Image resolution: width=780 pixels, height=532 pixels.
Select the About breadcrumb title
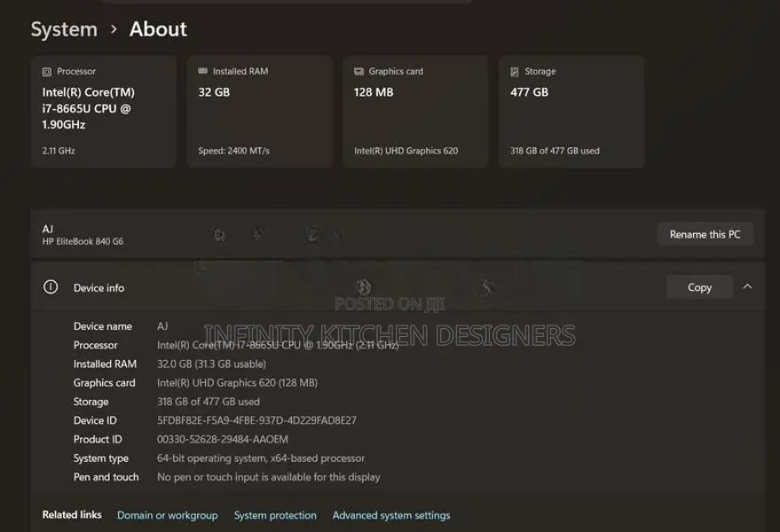158,29
